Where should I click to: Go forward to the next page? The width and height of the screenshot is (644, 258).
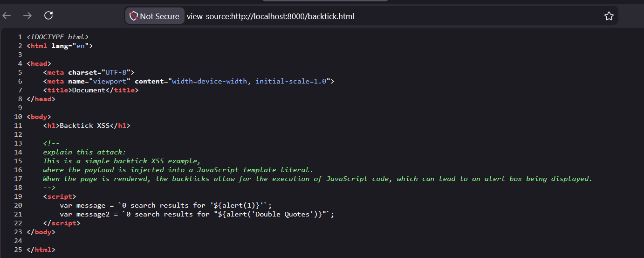tap(27, 16)
